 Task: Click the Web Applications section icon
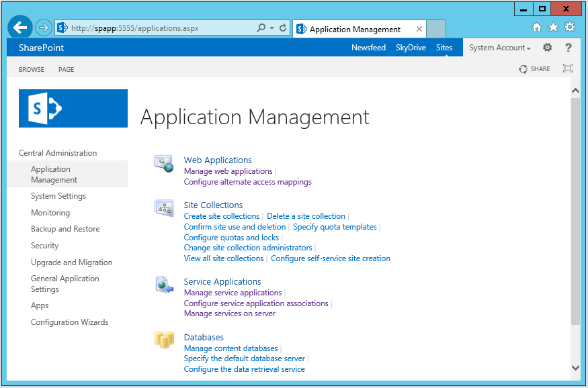pos(164,163)
